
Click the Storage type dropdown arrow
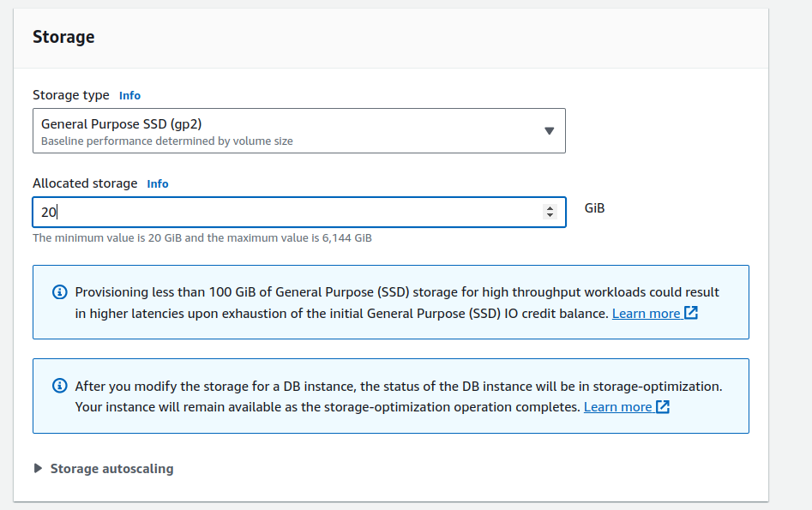pyautogui.click(x=550, y=131)
